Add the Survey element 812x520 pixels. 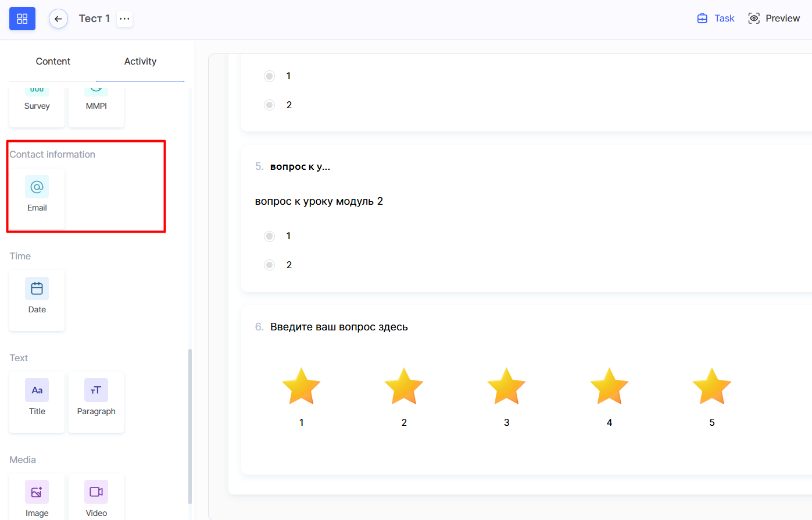point(37,102)
